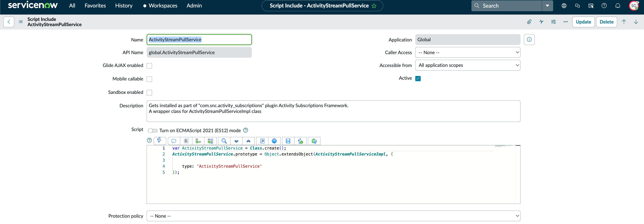Toggle comment with speech-bubble editor icon
The height and width of the screenshot is (224, 644).
pos(174,141)
